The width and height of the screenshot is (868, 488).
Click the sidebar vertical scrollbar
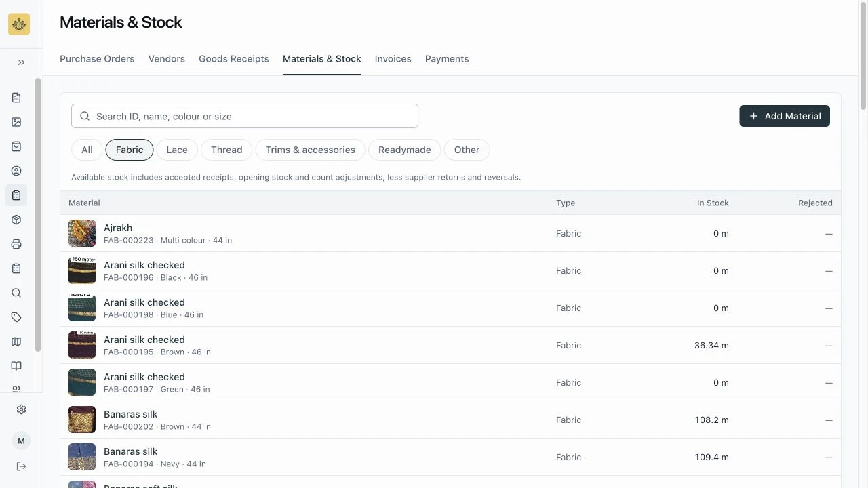point(38,215)
